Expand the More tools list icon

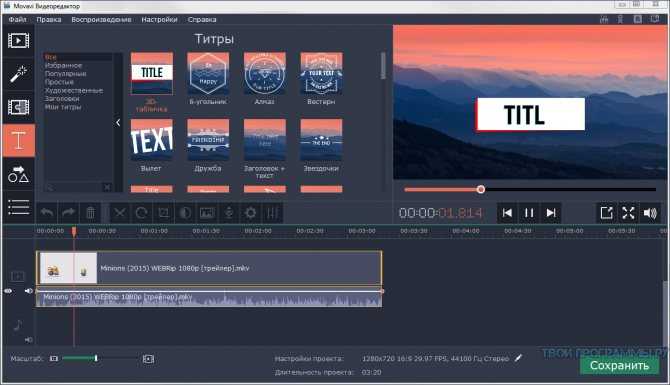click(18, 207)
